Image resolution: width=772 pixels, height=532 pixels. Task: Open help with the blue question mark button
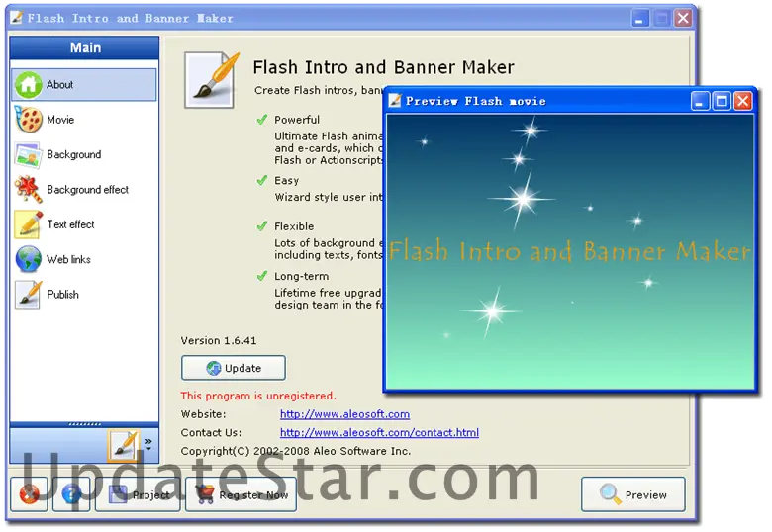[x=71, y=494]
